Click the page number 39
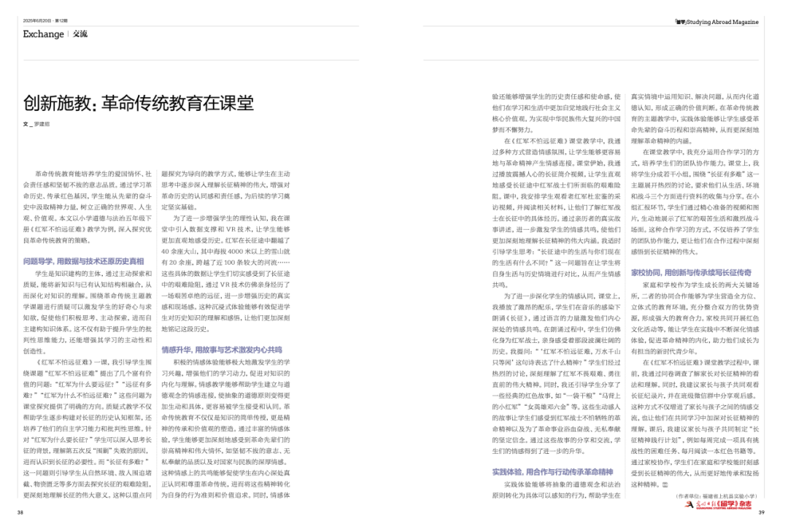 761,512
